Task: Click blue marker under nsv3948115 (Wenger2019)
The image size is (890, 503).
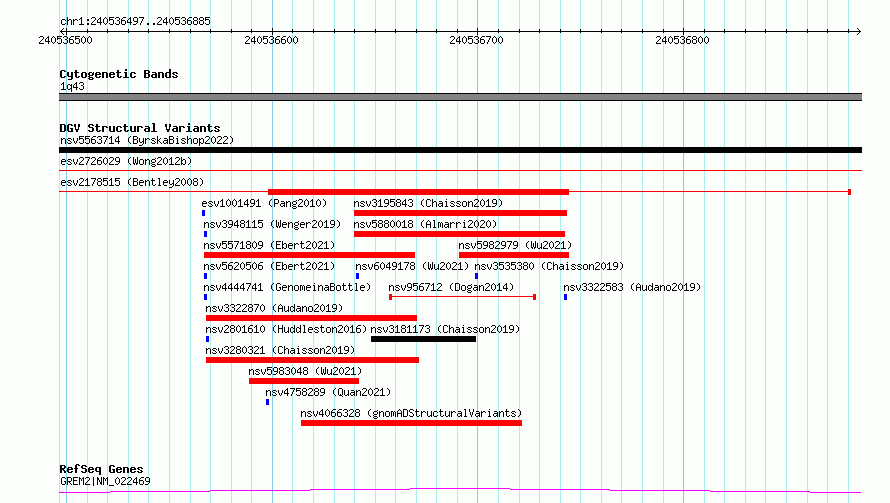Action: [x=205, y=234]
